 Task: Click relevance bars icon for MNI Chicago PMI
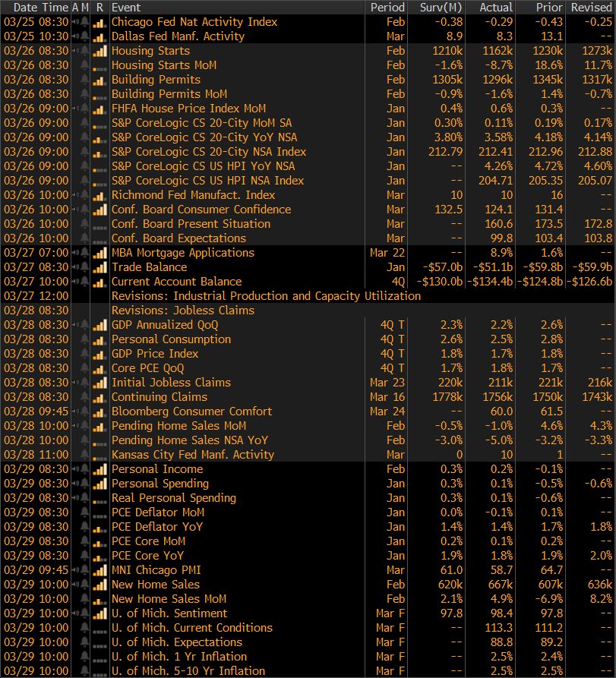click(x=99, y=570)
